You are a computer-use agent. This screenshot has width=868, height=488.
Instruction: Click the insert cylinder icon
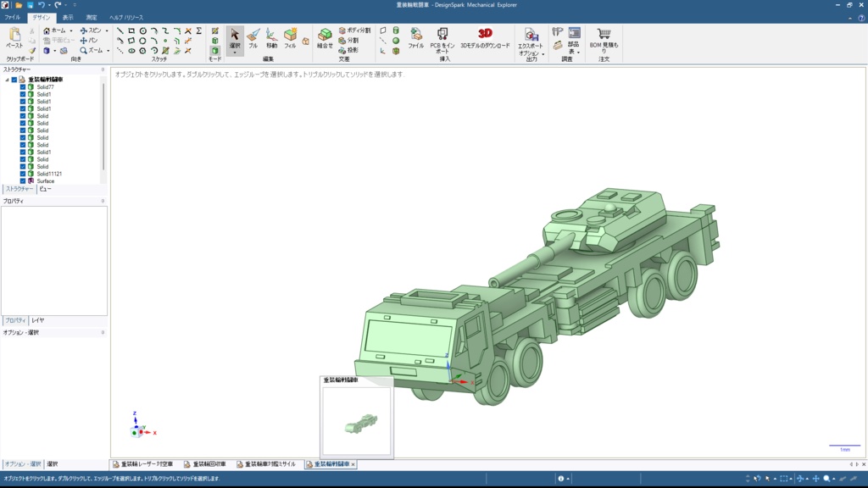(396, 30)
